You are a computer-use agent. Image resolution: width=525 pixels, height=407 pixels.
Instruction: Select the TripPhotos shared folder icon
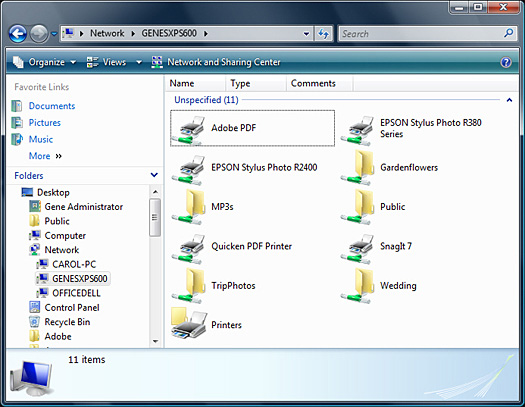click(x=188, y=286)
